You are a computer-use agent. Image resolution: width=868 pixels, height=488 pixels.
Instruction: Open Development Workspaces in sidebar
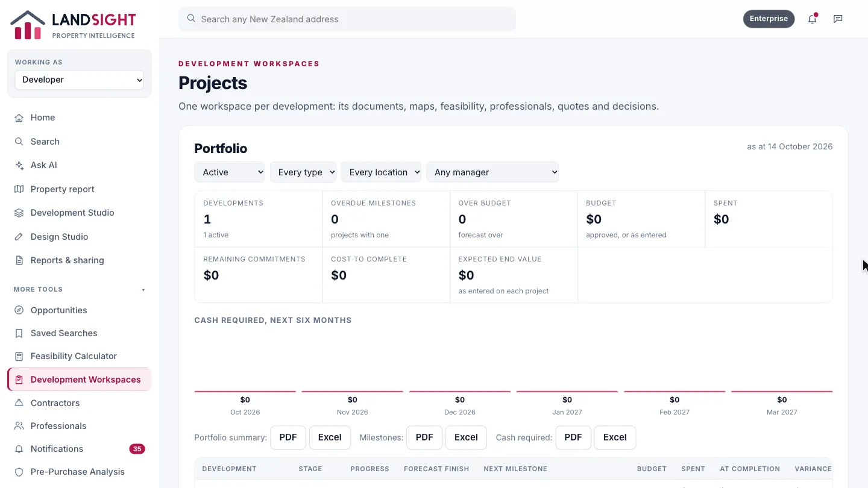click(80, 380)
